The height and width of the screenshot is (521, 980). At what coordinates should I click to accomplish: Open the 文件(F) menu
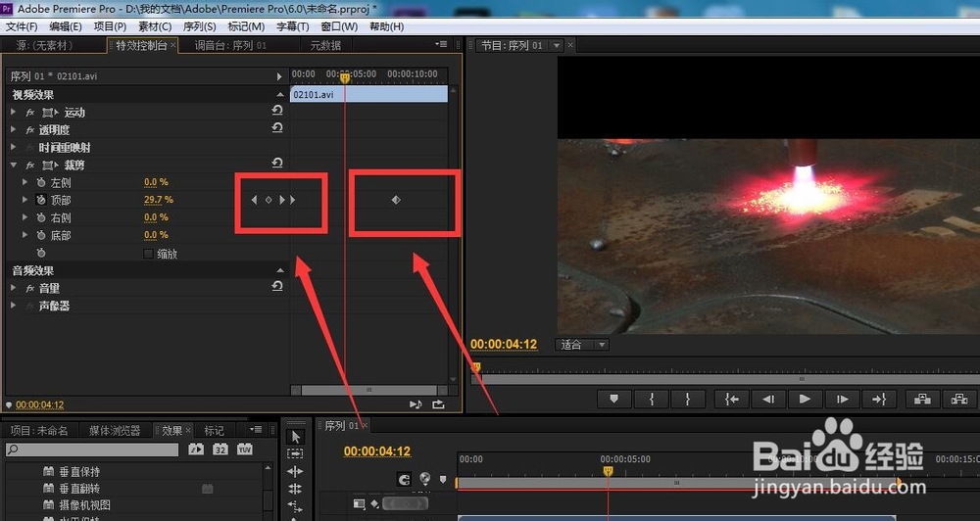[x=22, y=26]
